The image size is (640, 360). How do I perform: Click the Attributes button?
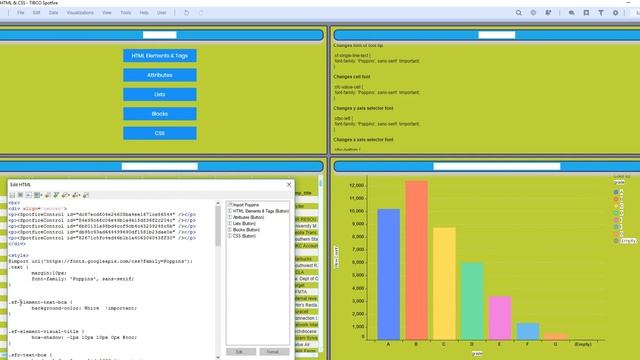160,75
